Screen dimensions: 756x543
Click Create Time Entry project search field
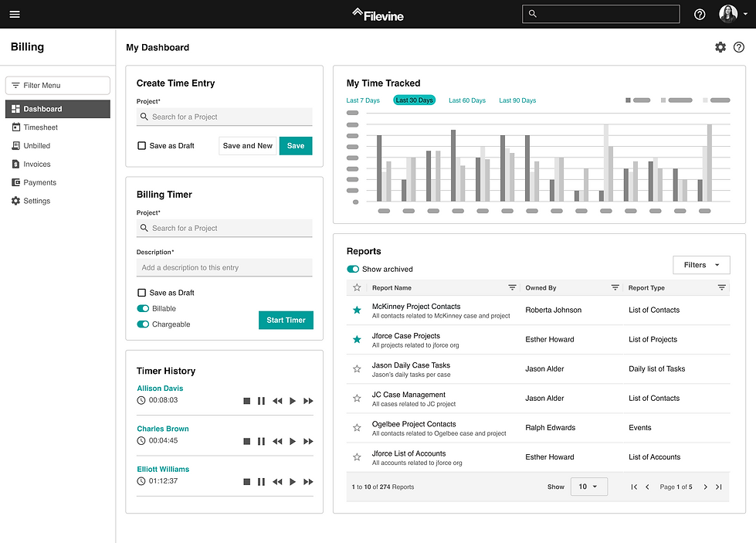pos(224,117)
